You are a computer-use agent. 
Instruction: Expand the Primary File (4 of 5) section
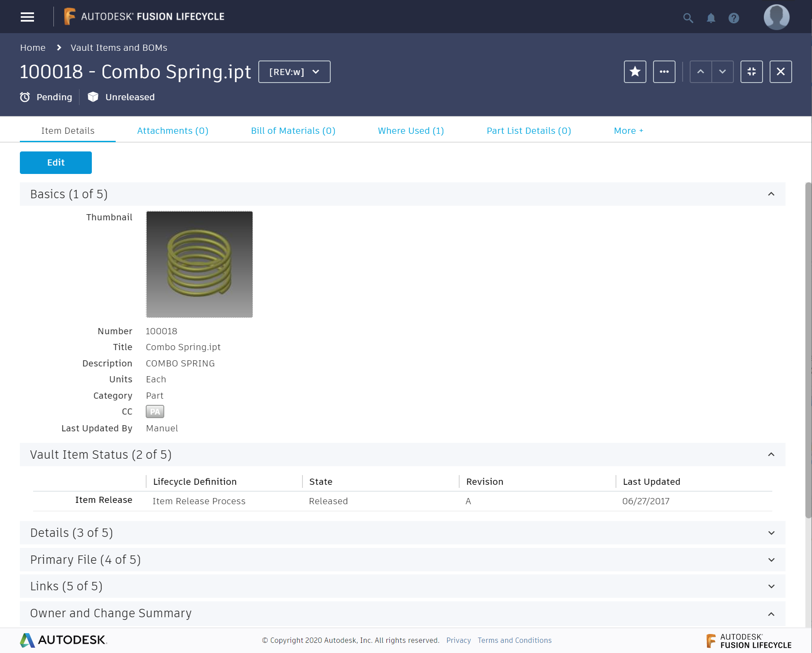771,560
